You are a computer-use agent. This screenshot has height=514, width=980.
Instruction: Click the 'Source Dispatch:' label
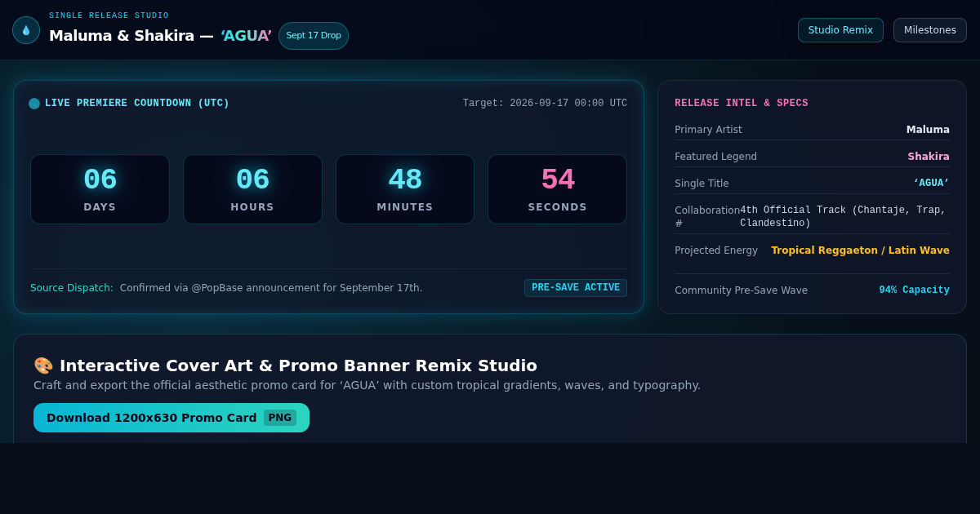72,288
